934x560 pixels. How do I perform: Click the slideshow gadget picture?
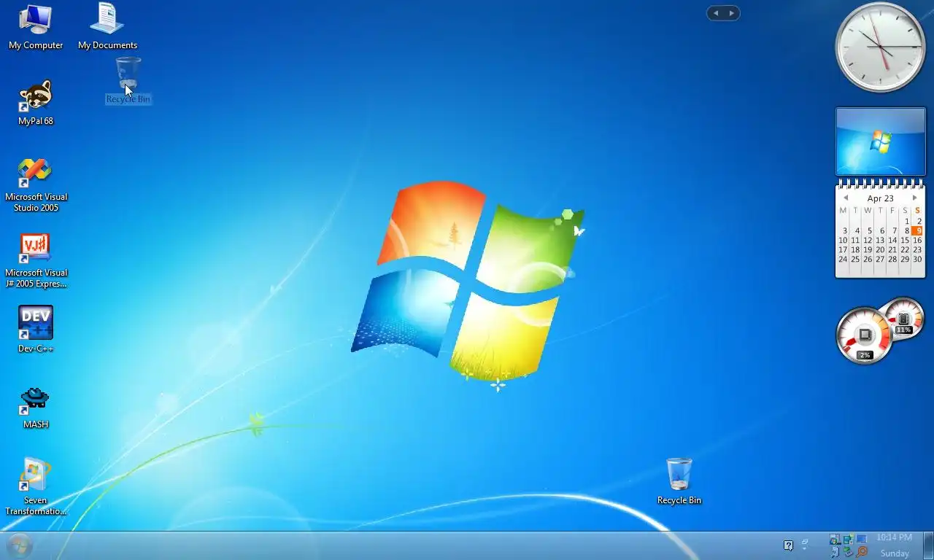pos(880,141)
